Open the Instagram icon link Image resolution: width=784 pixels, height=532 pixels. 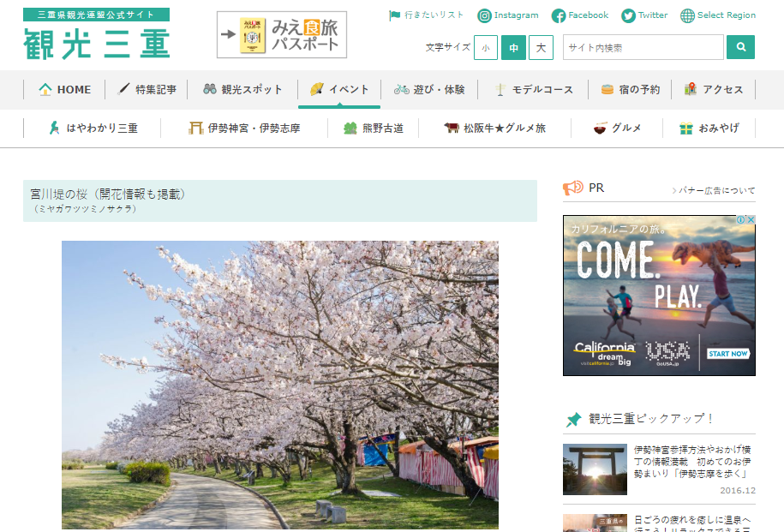[x=484, y=16]
